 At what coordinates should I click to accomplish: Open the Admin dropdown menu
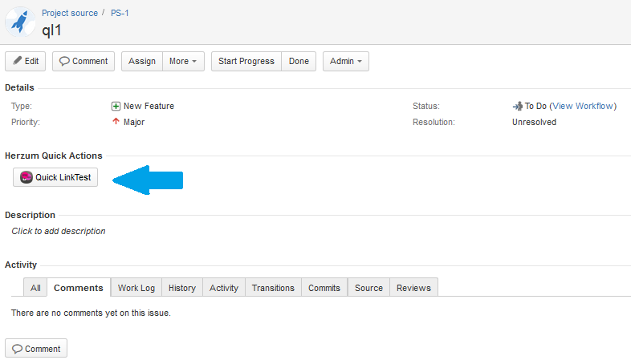[345, 61]
